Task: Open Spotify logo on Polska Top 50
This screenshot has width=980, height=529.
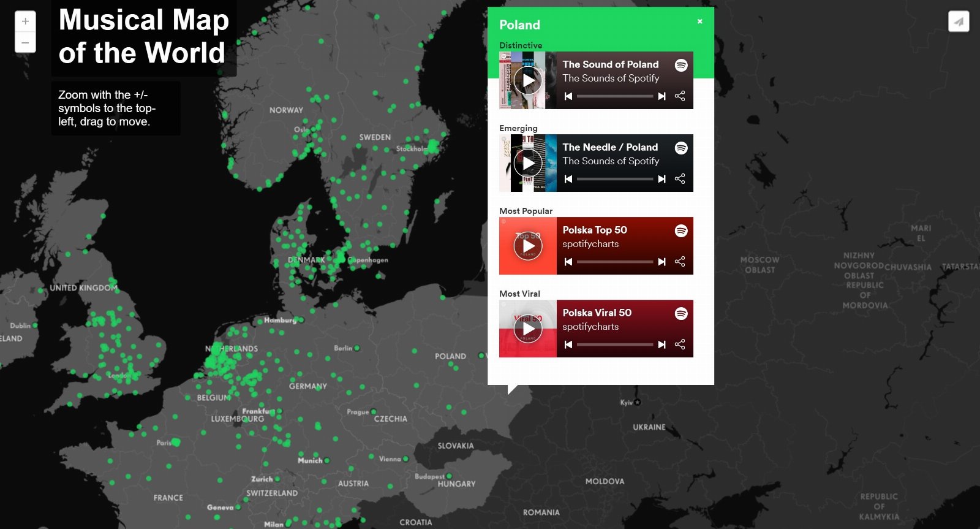Action: pyautogui.click(x=681, y=230)
